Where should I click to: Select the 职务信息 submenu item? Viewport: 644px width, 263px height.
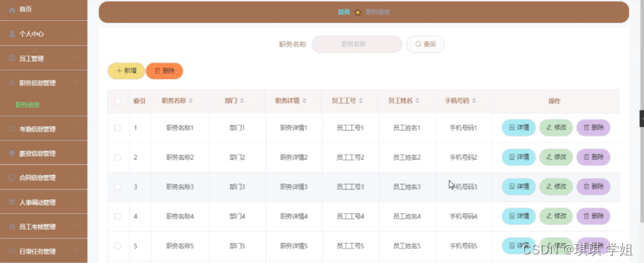(27, 105)
